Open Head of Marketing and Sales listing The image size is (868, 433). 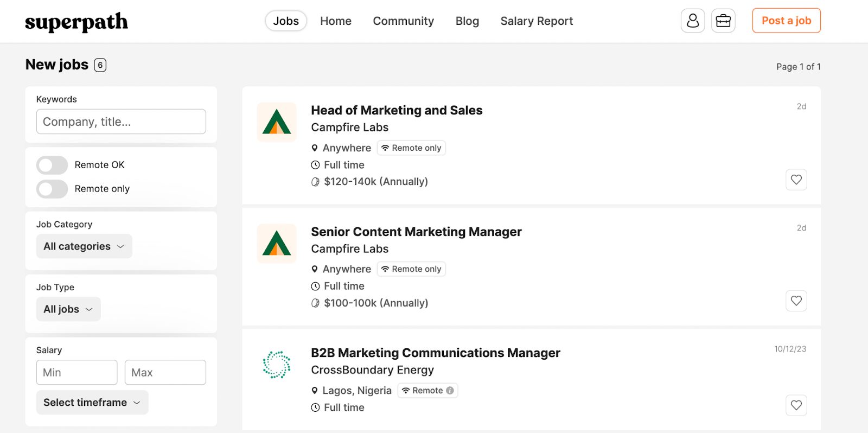tap(397, 110)
